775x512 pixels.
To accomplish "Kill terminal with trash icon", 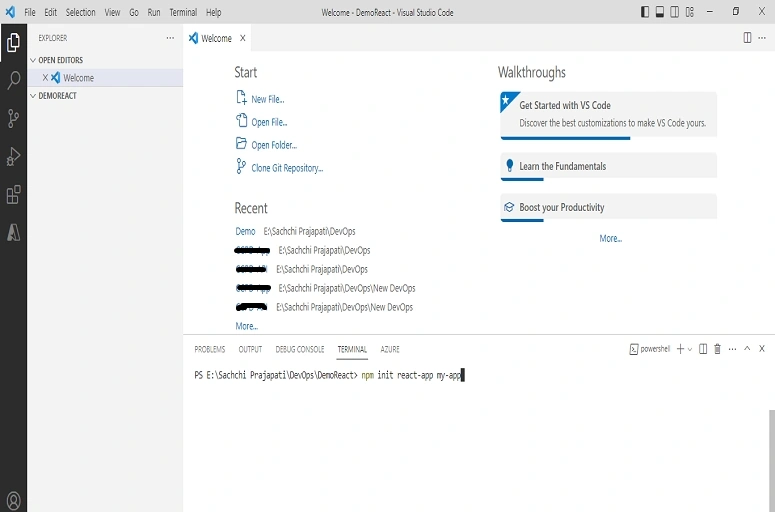I will click(x=717, y=349).
